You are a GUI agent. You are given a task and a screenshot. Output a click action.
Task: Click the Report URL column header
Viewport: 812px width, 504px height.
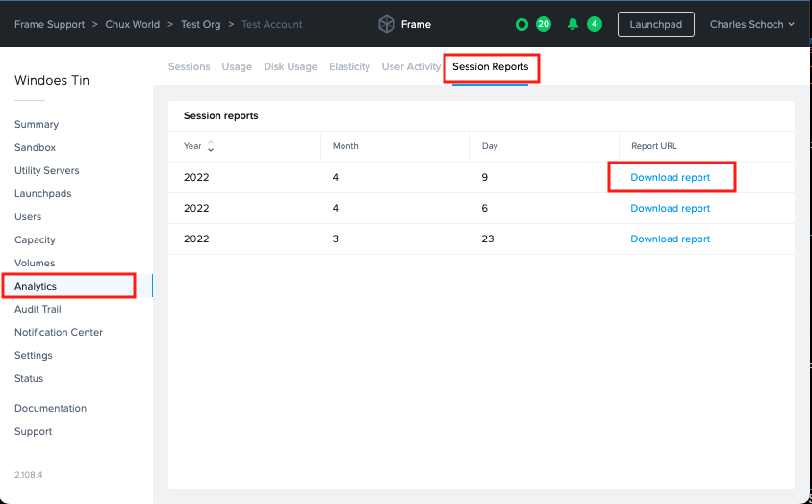(654, 146)
